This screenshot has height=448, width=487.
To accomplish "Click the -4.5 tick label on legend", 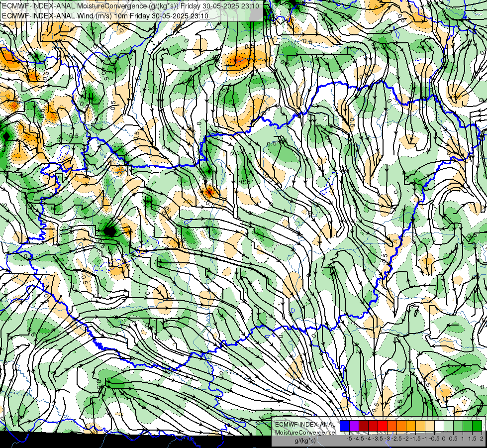I will 359,439.
